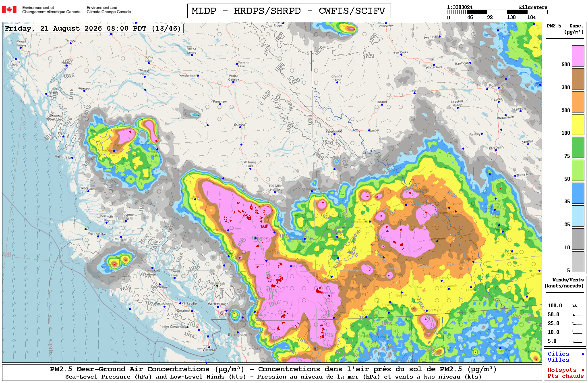Viewport: 588px width, 383px height.
Task: Click the Terrace city label
Action: tap(70, 41)
